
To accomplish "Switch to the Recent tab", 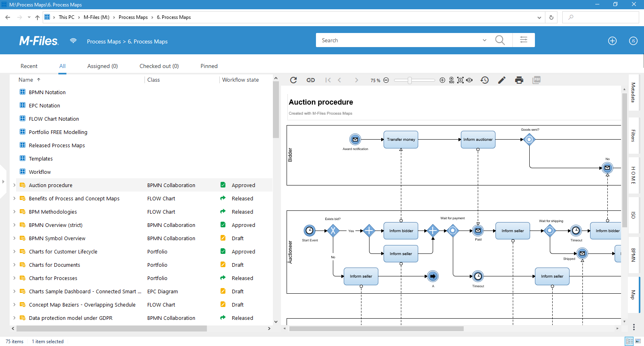I will 29,66.
